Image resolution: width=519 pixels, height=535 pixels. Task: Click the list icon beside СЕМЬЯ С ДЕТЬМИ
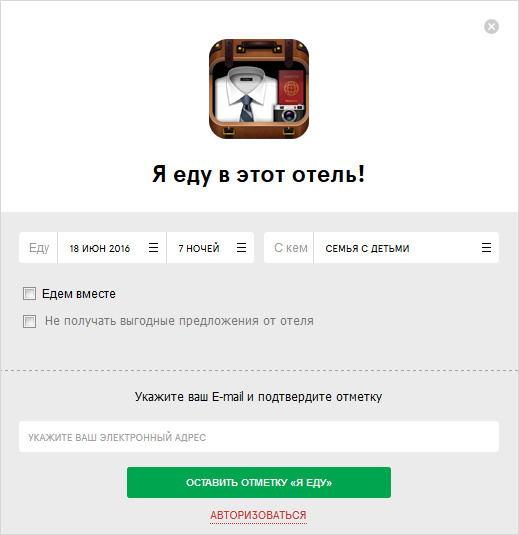487,248
